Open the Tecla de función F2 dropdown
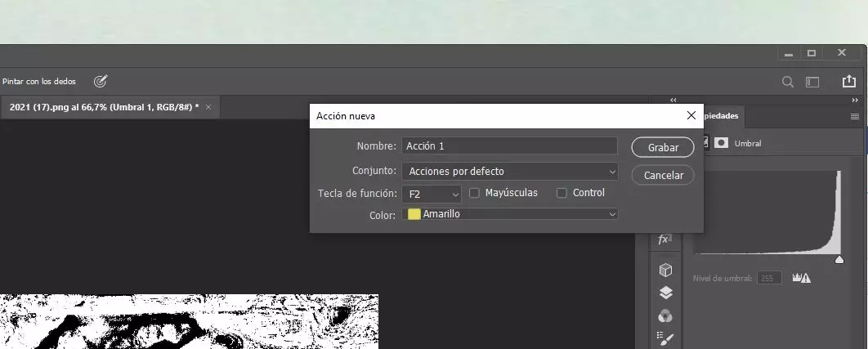This screenshot has width=868, height=349. point(432,195)
